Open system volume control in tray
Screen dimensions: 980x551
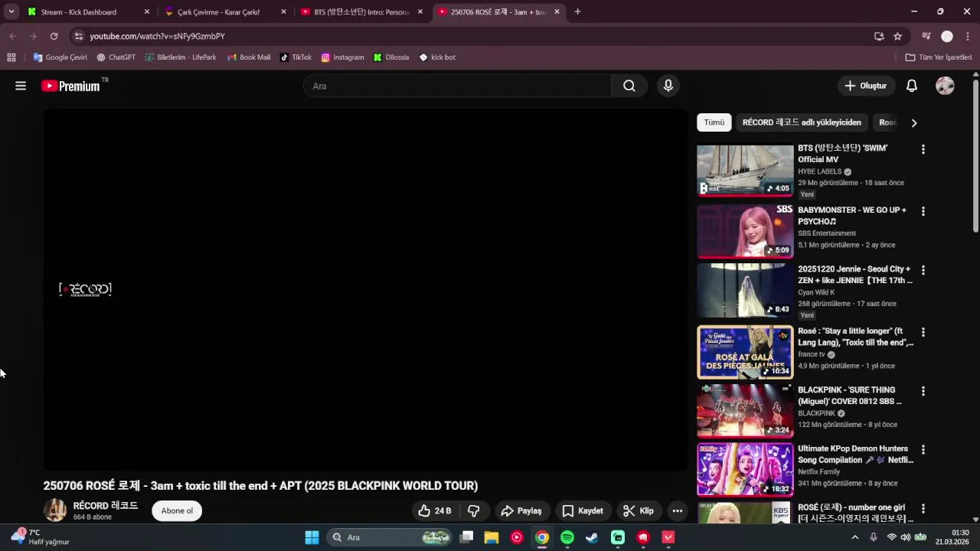coord(906,537)
